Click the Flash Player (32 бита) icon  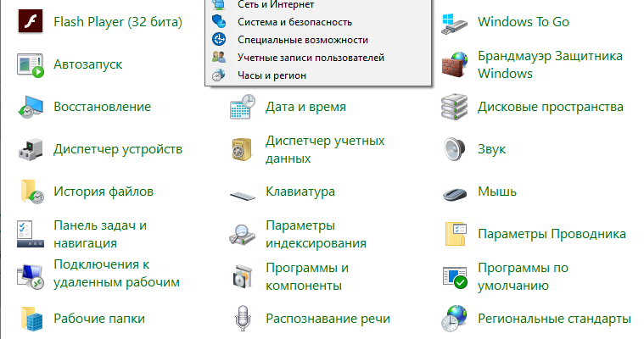pyautogui.click(x=31, y=22)
